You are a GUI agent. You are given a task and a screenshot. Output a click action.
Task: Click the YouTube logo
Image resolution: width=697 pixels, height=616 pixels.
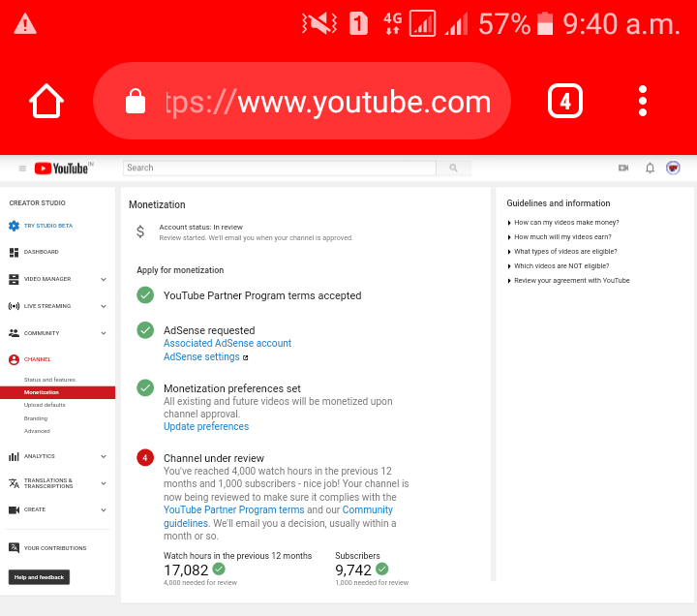(62, 169)
